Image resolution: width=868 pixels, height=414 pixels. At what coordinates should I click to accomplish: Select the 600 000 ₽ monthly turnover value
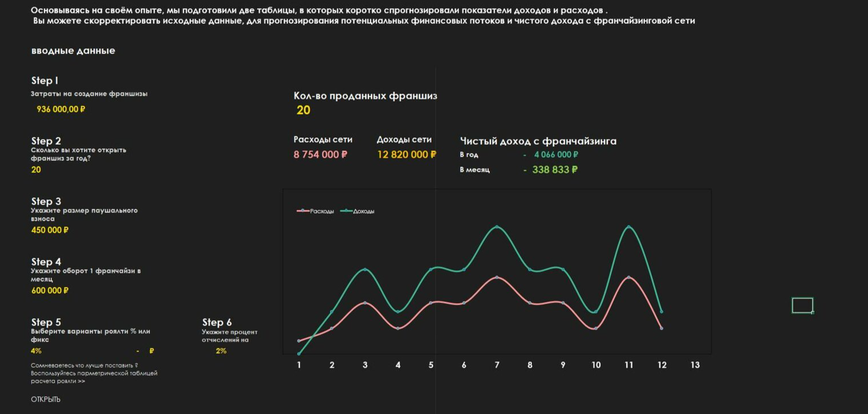click(50, 290)
